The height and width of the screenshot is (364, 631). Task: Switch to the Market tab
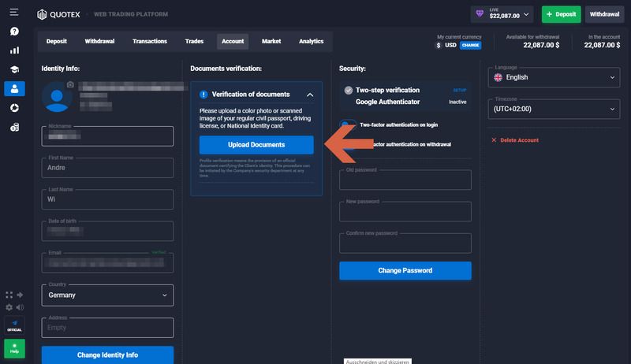271,42
